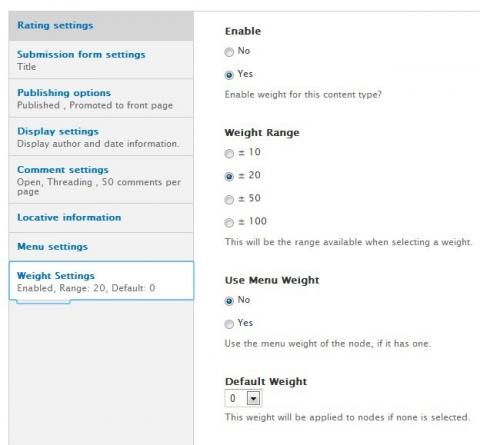Open the Comment settings tab
This screenshot has height=445, width=480.
coord(101,180)
